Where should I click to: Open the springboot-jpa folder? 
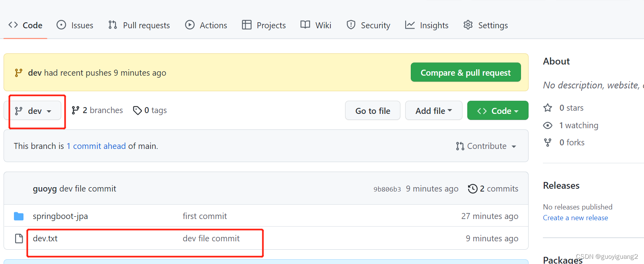pyautogui.click(x=60, y=216)
